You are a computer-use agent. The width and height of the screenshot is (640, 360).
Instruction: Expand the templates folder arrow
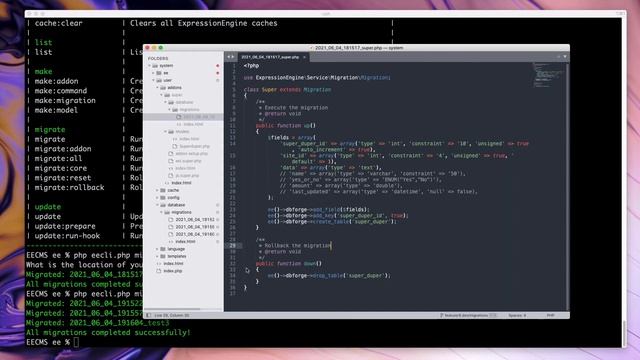[158, 256]
